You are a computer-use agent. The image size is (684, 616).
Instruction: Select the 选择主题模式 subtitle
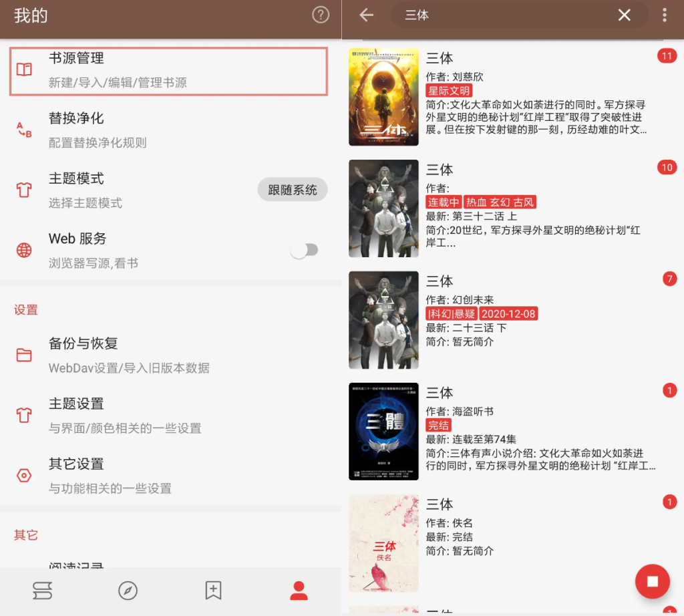[x=85, y=203]
